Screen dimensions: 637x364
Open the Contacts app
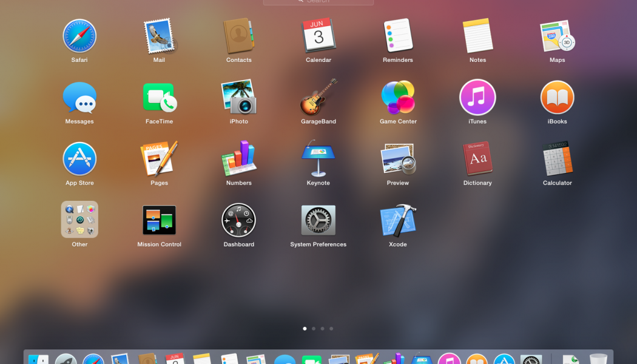pyautogui.click(x=238, y=36)
